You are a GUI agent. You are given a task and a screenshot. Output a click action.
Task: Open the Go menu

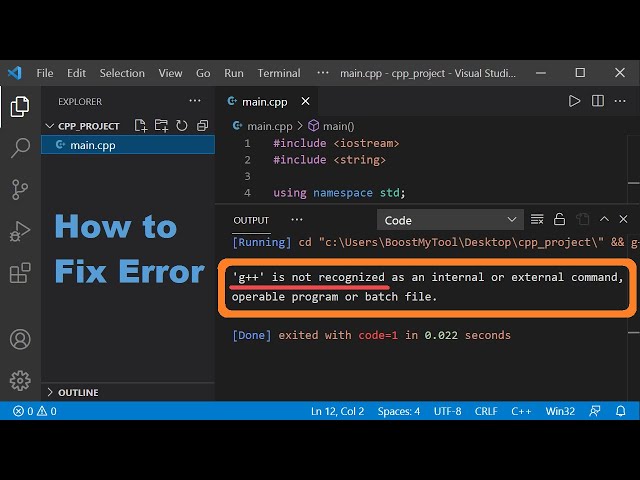[203, 73]
